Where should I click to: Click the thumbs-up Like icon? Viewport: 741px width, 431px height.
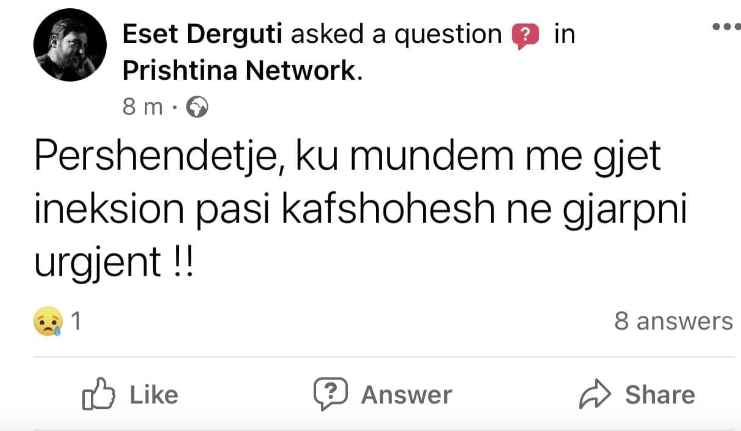(99, 394)
